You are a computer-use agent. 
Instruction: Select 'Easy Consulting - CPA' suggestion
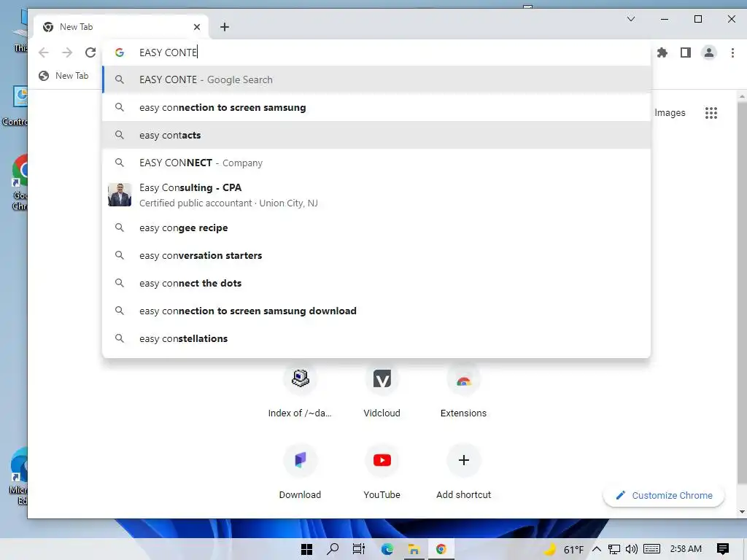click(376, 195)
